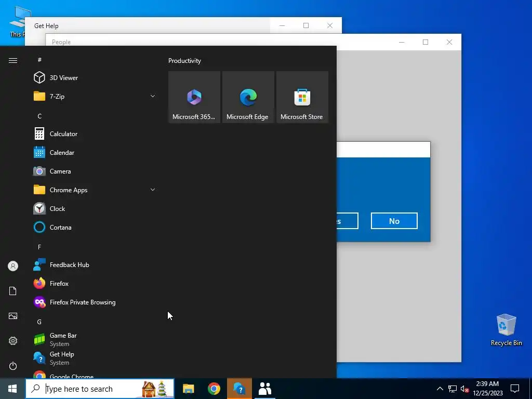Click the Productivity group title
532x399 pixels.
coord(184,61)
